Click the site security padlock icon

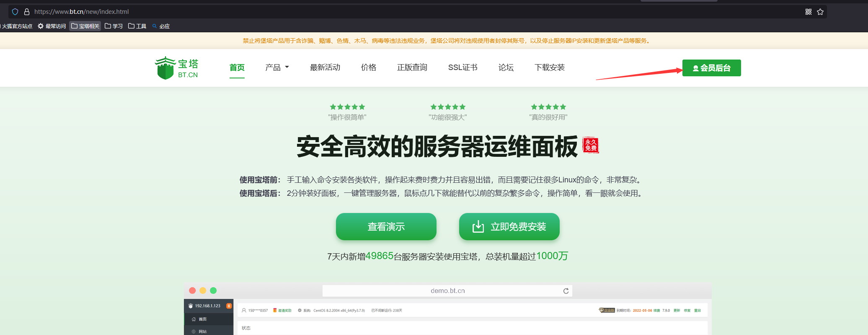(x=27, y=12)
